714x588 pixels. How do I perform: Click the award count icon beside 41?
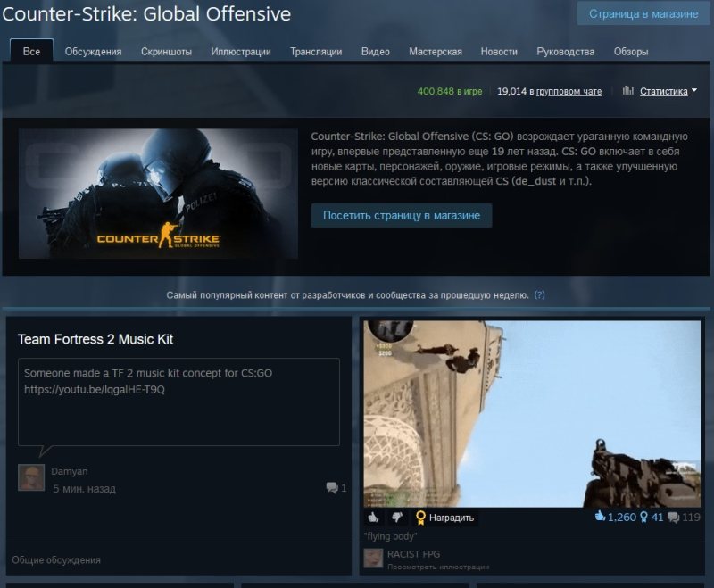tap(643, 518)
